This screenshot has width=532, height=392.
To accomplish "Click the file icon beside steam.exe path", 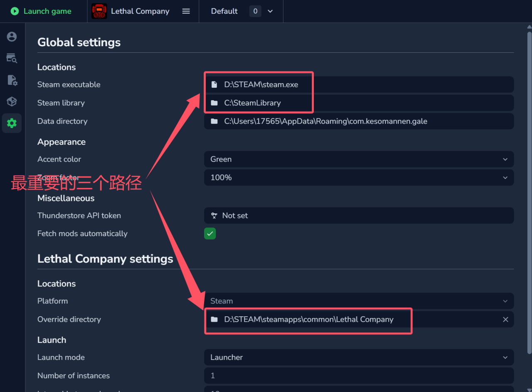I will click(214, 84).
